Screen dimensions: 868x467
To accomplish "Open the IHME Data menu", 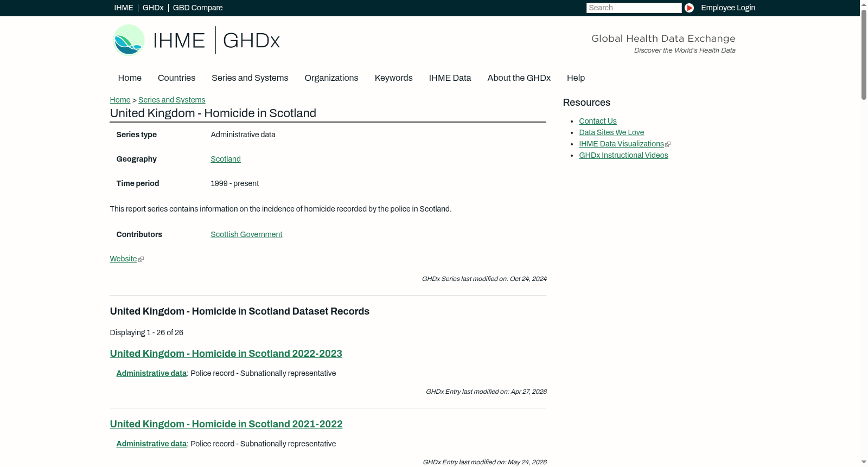I will pyautogui.click(x=450, y=78).
